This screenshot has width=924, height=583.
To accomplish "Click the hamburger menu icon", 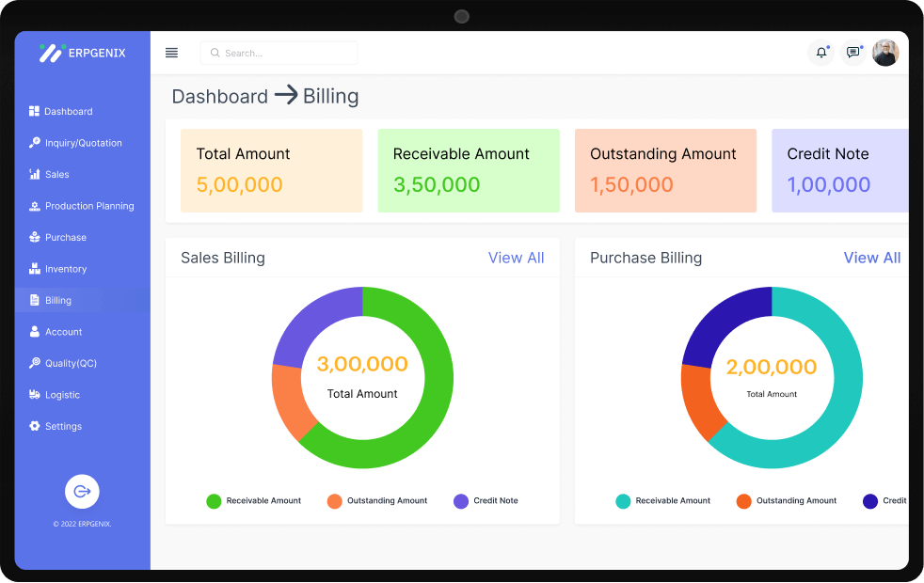I will (171, 53).
